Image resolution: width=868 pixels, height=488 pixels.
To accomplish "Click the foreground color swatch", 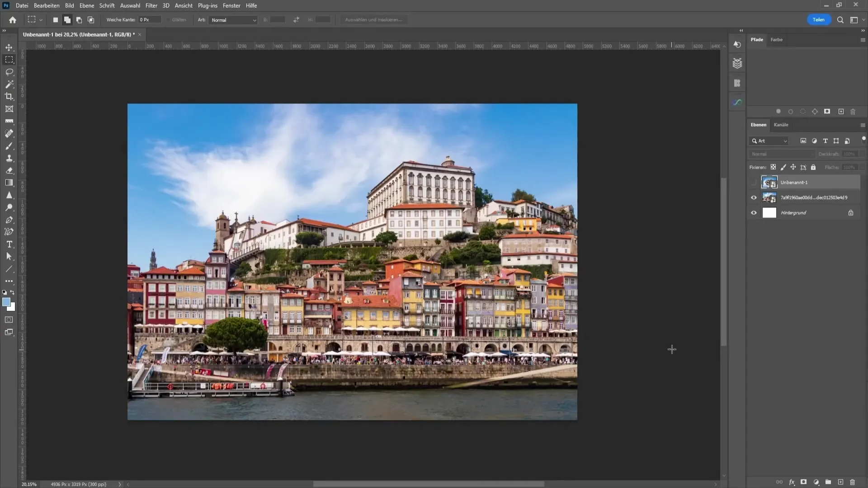I will (6, 302).
